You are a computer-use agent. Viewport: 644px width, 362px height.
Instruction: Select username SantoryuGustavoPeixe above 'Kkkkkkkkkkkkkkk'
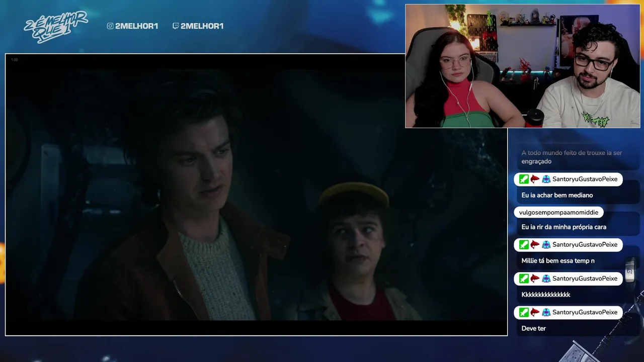pyautogui.click(x=585, y=279)
